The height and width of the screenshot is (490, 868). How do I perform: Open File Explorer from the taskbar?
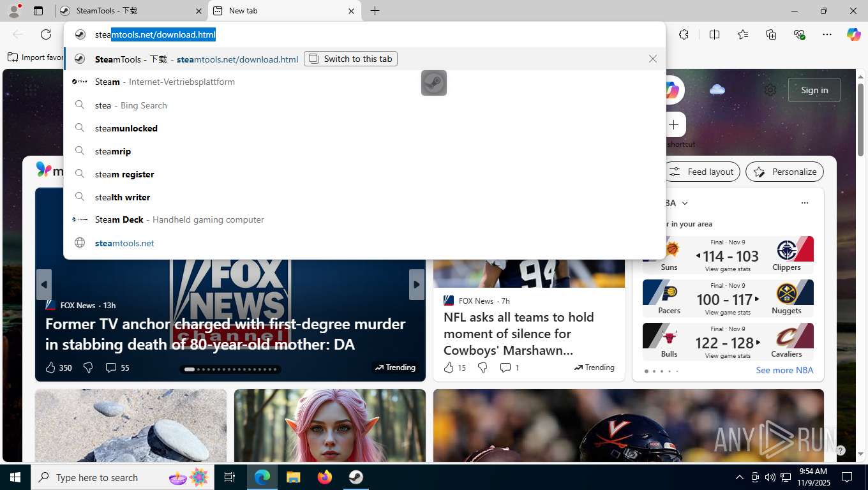click(x=294, y=477)
